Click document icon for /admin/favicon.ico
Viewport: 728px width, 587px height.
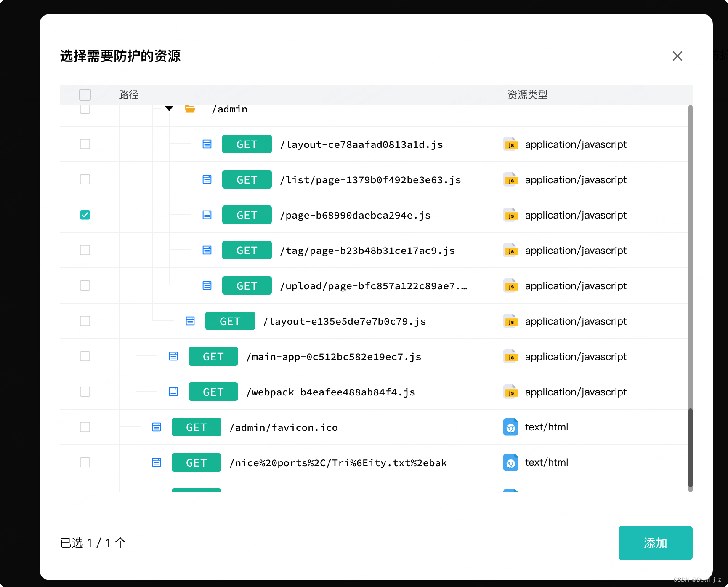point(157,427)
